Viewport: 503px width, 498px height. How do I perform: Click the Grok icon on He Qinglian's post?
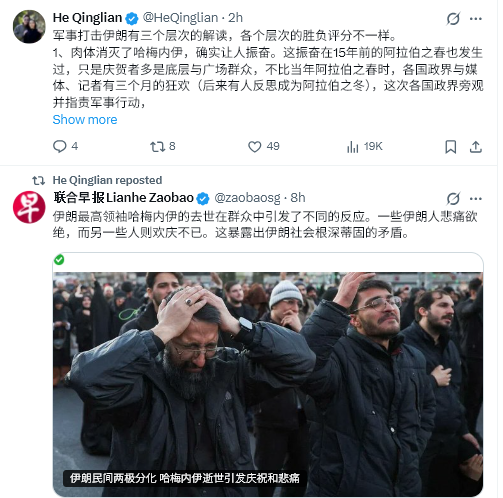pos(453,18)
